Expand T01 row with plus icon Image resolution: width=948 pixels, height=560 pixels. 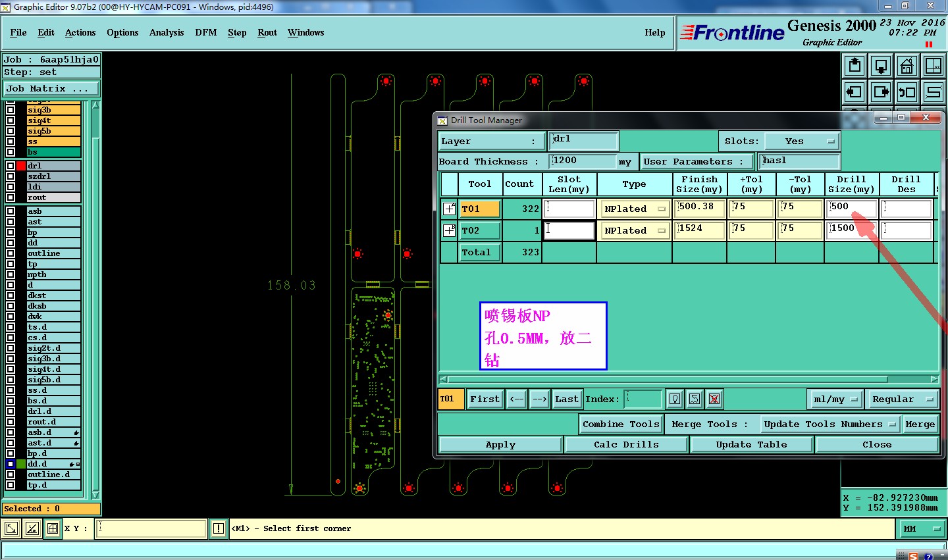449,209
